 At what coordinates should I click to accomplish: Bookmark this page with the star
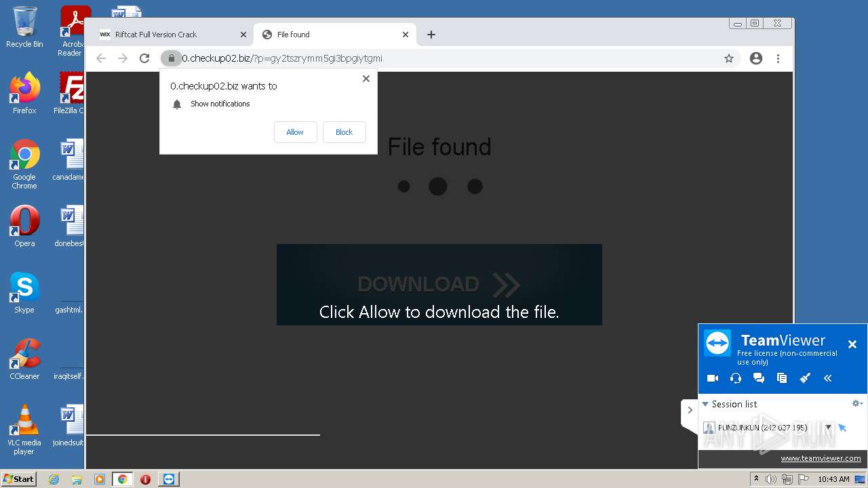[x=729, y=58]
